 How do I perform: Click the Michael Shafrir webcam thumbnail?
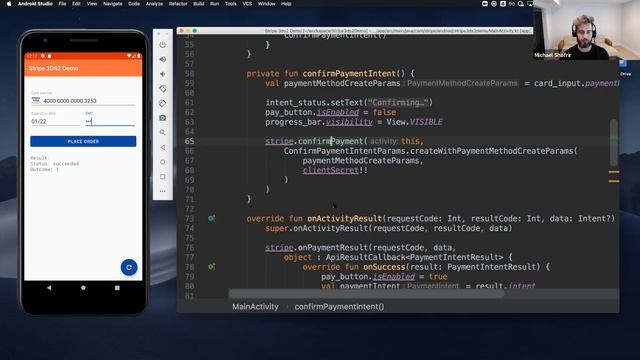coord(587,30)
